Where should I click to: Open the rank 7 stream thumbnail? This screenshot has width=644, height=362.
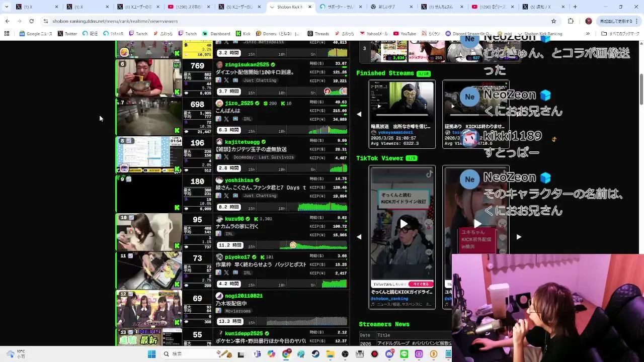(x=149, y=116)
